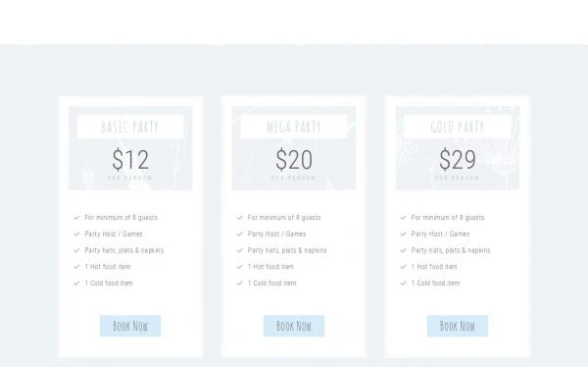This screenshot has width=588, height=367.
Task: Click checkmark beside Basic Party minimum guests
Action: pyautogui.click(x=76, y=218)
